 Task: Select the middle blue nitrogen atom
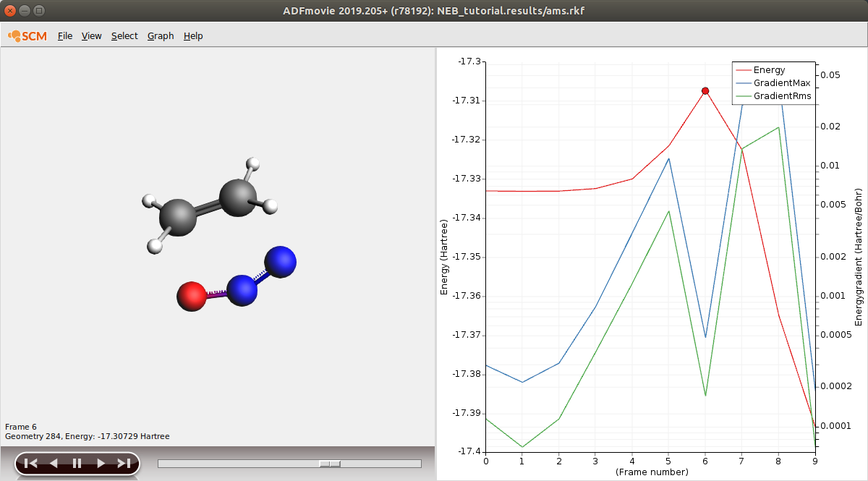(242, 289)
